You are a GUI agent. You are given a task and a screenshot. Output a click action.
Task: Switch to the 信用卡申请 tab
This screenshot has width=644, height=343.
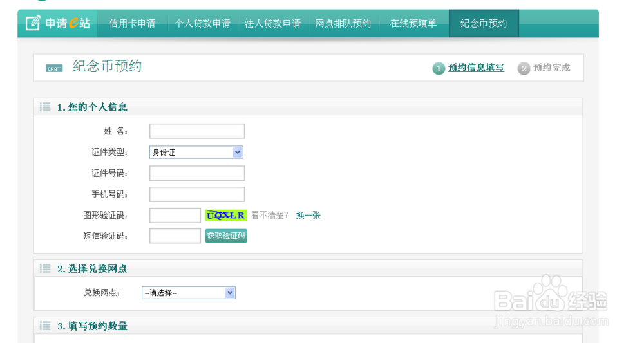click(132, 23)
